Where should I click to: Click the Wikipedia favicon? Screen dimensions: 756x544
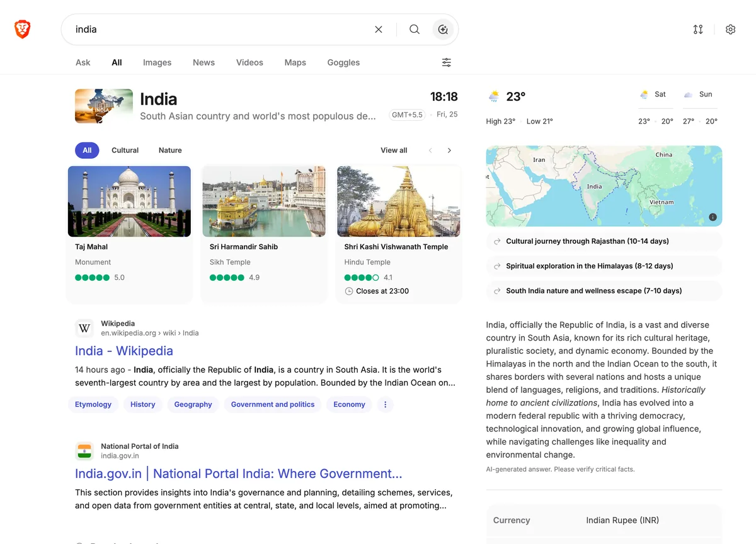[84, 328]
